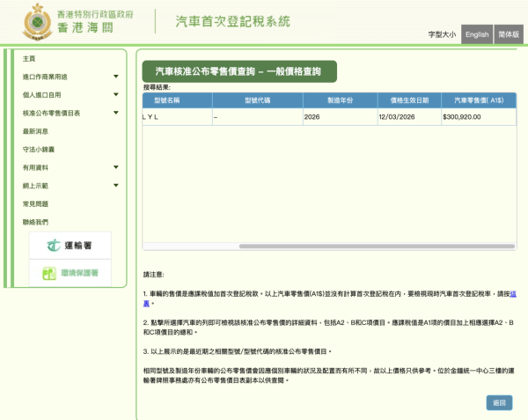
Task: Follow the 這裏 link in note 1
Action: click(513, 294)
